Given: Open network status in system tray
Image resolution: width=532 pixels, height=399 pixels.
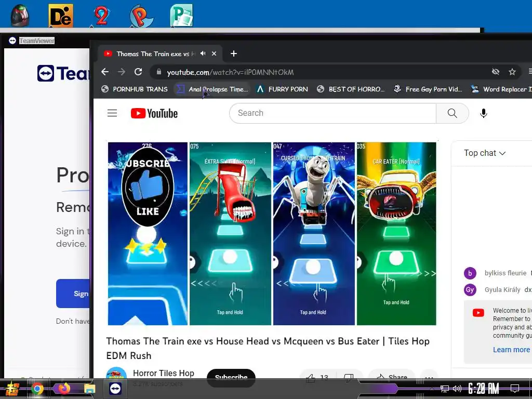Looking at the screenshot, I should [445, 389].
